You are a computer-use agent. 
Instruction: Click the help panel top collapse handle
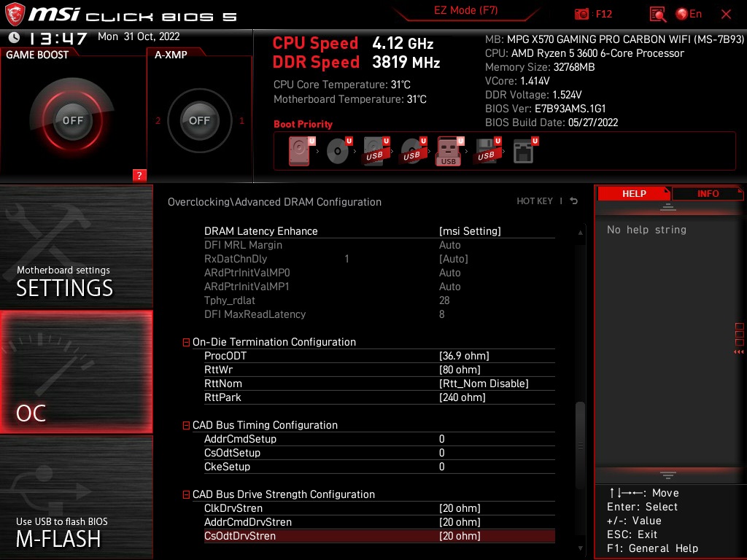[x=668, y=207]
